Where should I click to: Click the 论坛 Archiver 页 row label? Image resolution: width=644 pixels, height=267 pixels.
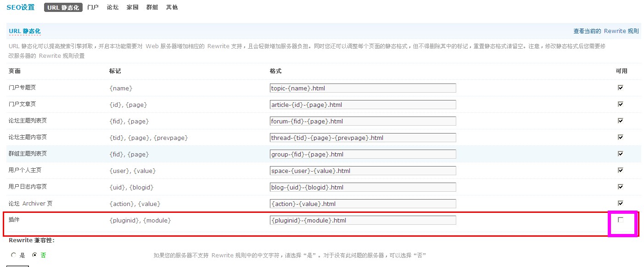pyautogui.click(x=31, y=203)
